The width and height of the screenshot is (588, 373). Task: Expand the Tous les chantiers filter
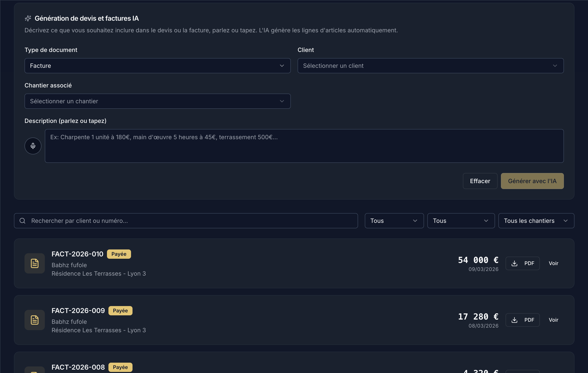[x=536, y=221]
